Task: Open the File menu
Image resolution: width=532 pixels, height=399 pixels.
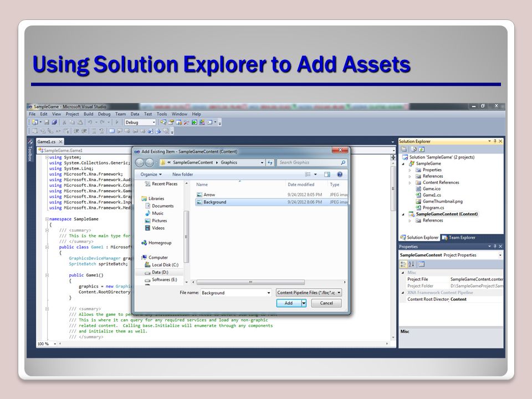Action: 32,114
